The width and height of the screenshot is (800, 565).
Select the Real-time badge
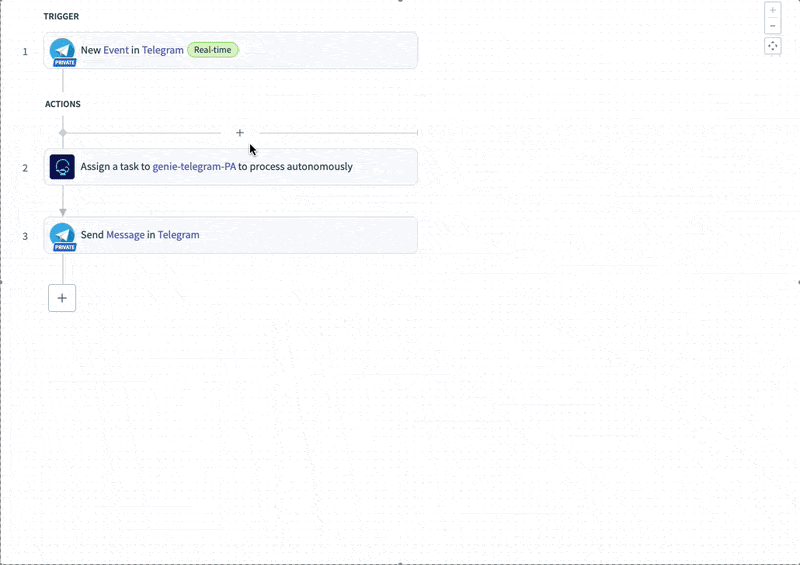click(213, 50)
